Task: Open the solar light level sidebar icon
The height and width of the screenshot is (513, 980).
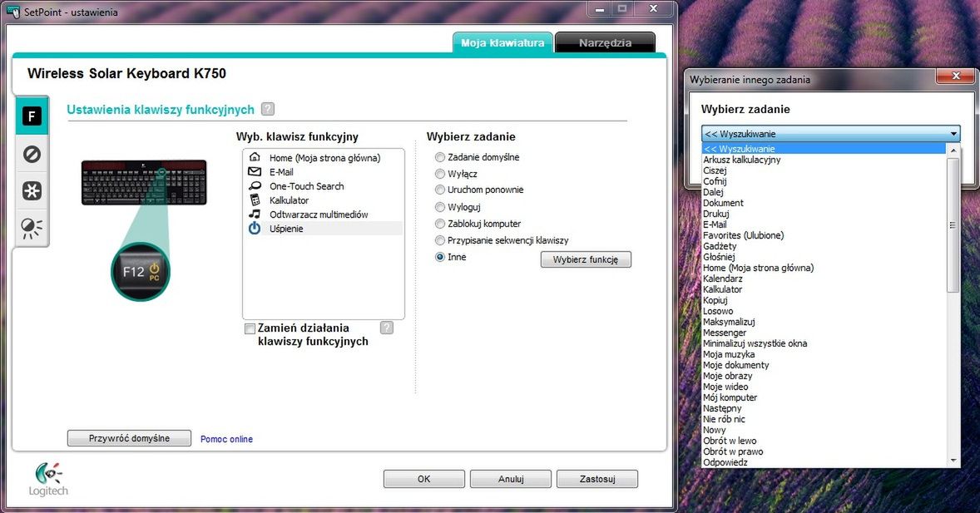Action: (x=32, y=228)
